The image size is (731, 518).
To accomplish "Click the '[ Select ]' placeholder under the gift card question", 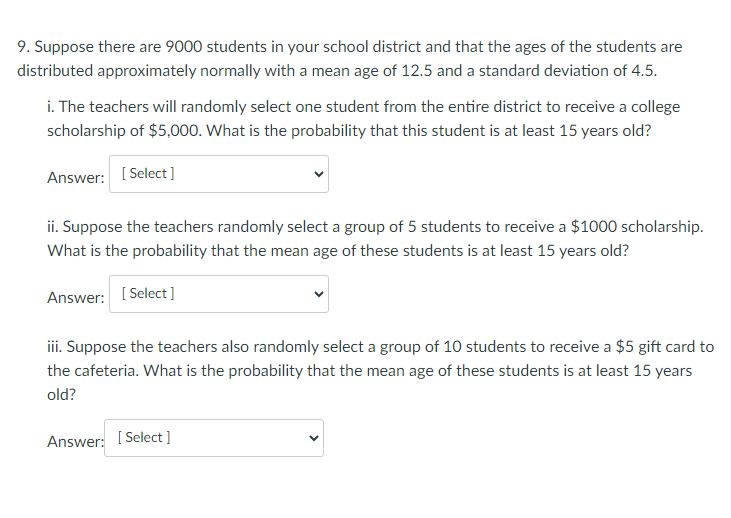I will (x=144, y=437).
